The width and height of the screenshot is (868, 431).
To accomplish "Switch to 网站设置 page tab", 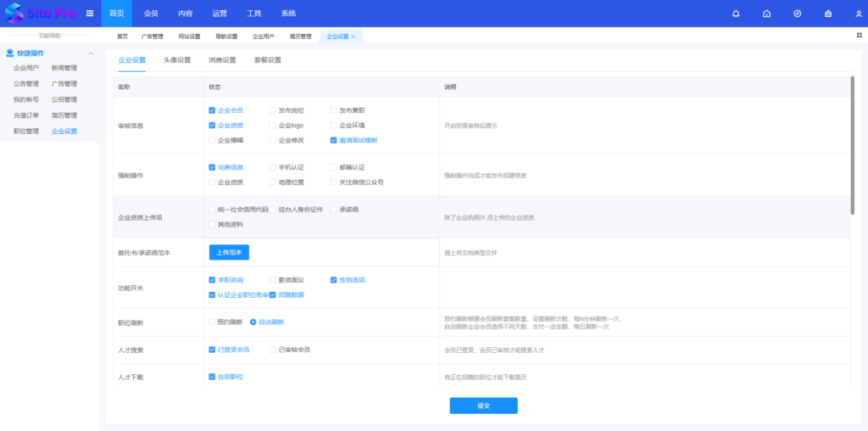I will click(189, 36).
